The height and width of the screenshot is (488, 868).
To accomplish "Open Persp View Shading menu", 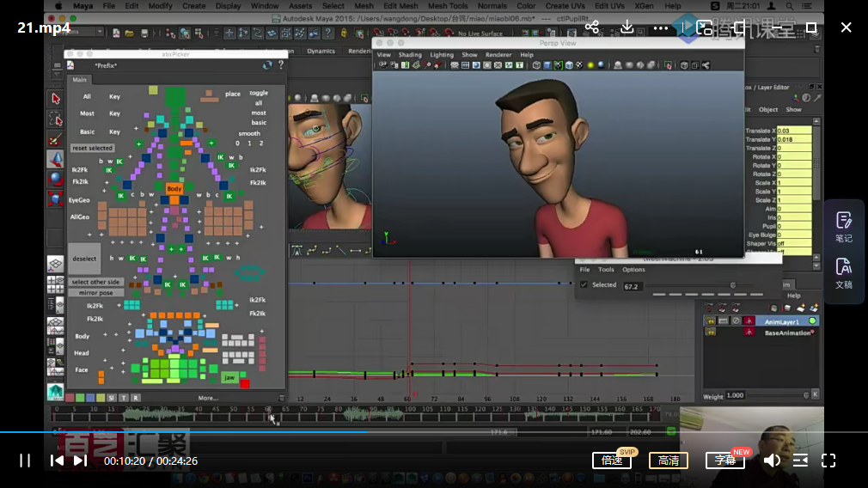I will (410, 55).
